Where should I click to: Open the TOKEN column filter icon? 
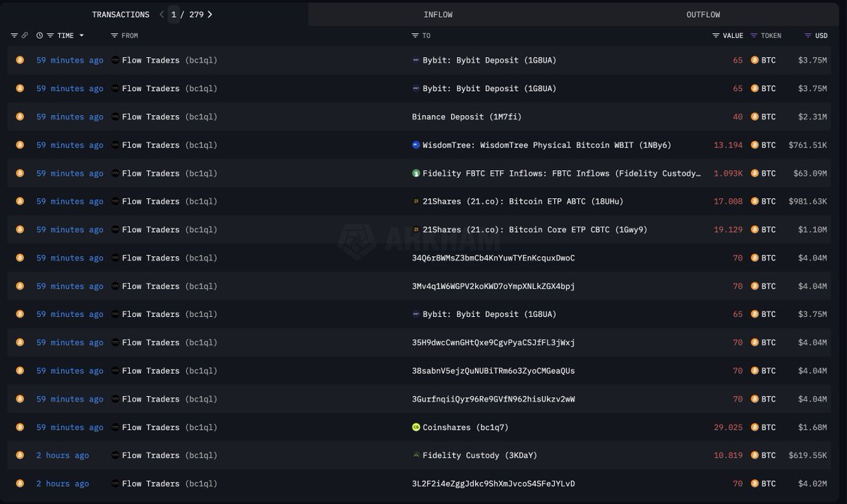point(754,35)
